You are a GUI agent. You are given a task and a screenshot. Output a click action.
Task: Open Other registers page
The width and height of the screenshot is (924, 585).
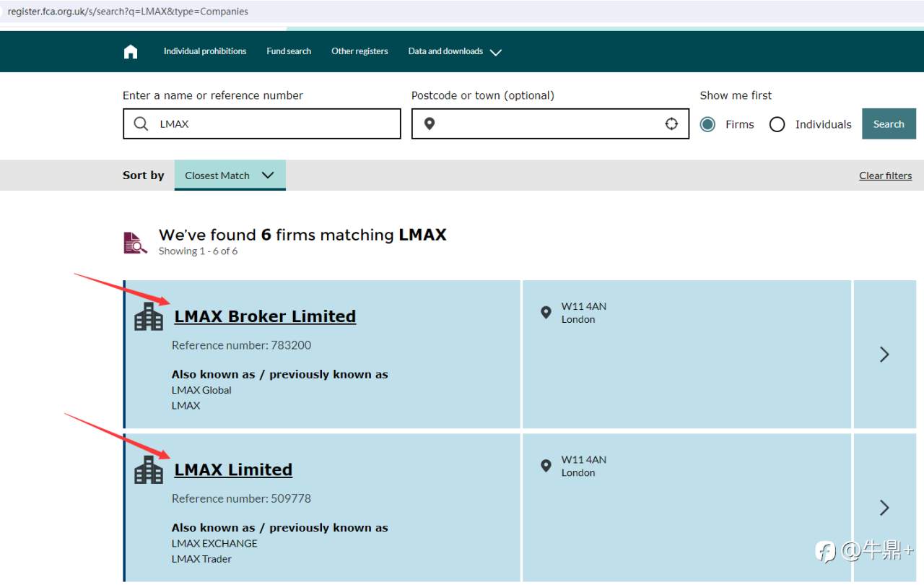[x=359, y=51]
